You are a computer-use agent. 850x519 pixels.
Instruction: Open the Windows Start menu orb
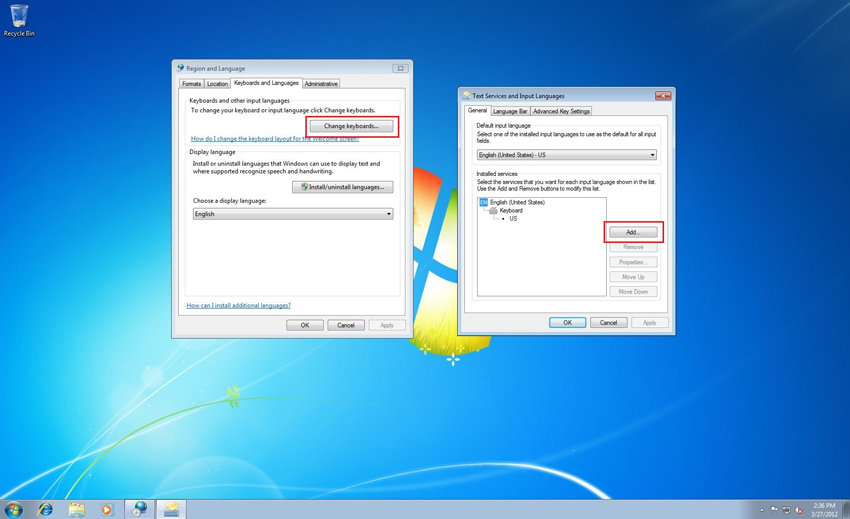pos(13,509)
